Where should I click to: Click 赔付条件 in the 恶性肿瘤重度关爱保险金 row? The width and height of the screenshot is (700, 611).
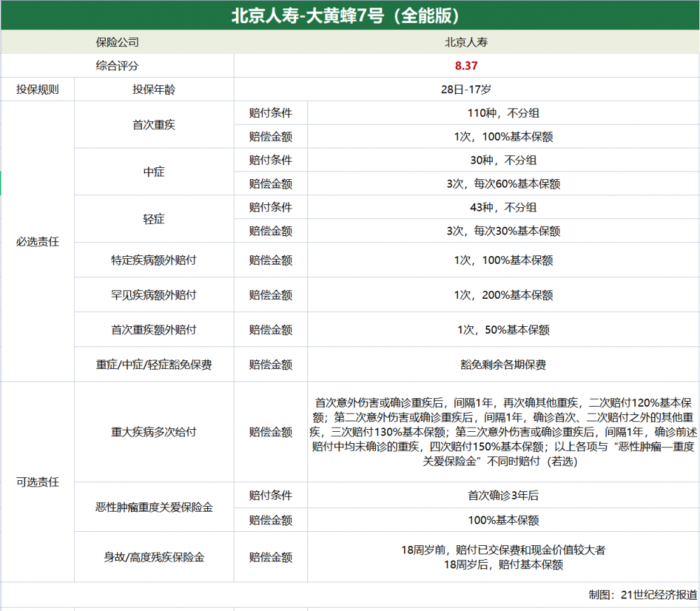(x=270, y=496)
